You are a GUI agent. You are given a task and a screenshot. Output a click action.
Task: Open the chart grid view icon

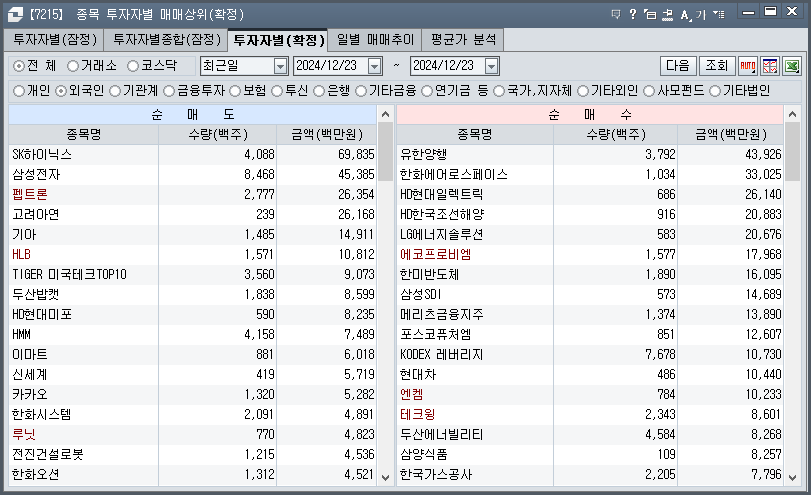770,66
